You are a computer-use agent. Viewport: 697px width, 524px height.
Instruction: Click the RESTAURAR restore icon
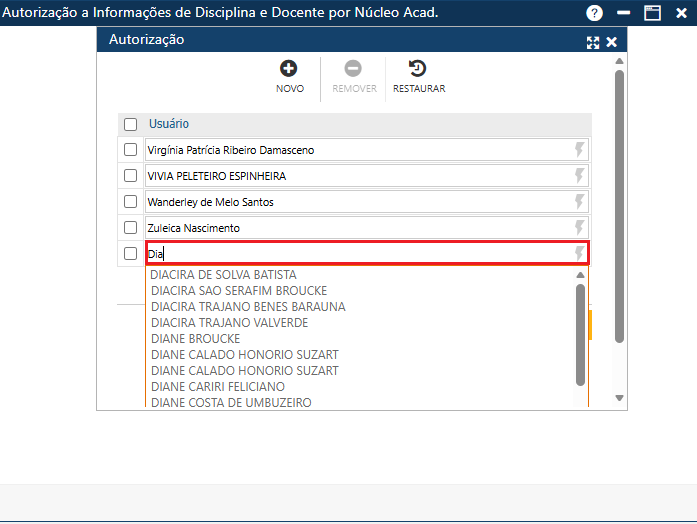coord(418,69)
